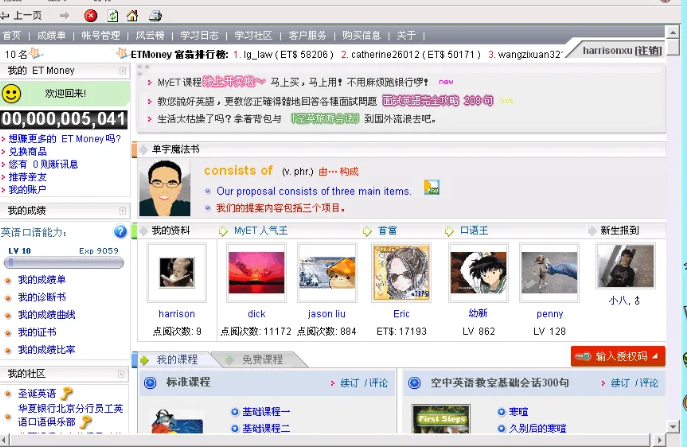Open the 我的成绩比率 link
This screenshot has width=687, height=447.
click(x=47, y=350)
